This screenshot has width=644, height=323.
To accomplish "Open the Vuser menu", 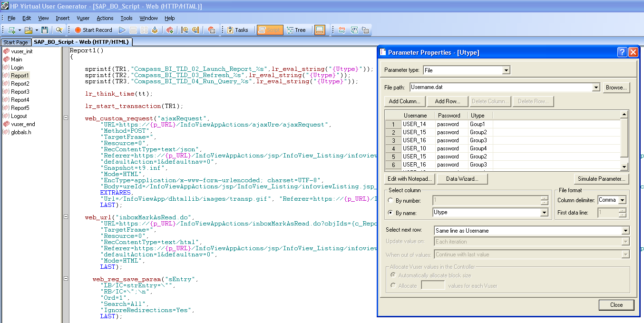I will coord(83,18).
